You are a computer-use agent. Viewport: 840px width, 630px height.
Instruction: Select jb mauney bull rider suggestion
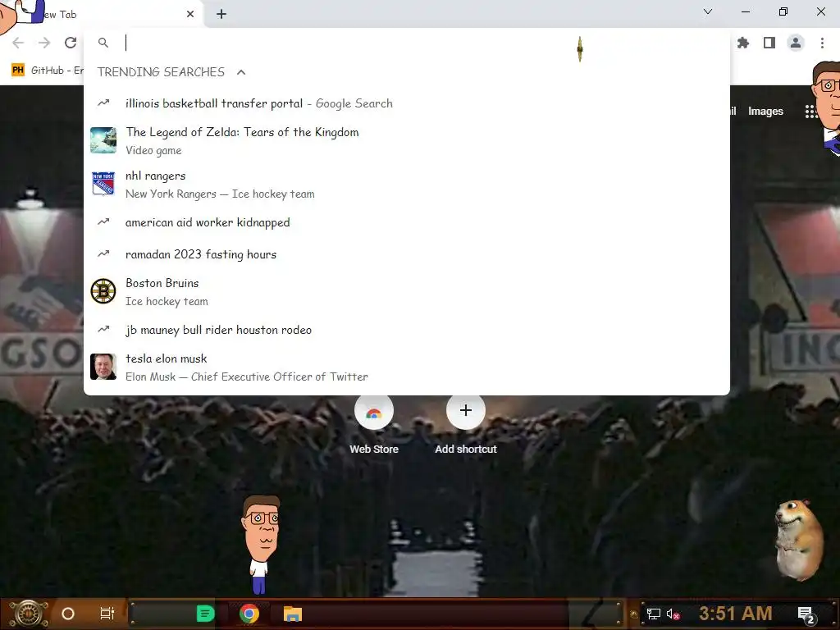(x=407, y=330)
